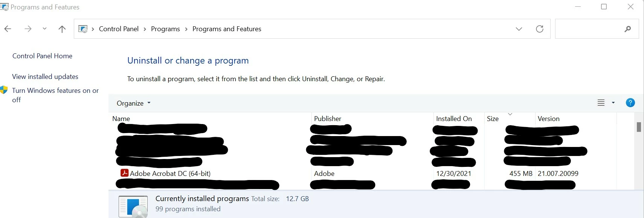Go back with the back arrow

click(x=8, y=29)
